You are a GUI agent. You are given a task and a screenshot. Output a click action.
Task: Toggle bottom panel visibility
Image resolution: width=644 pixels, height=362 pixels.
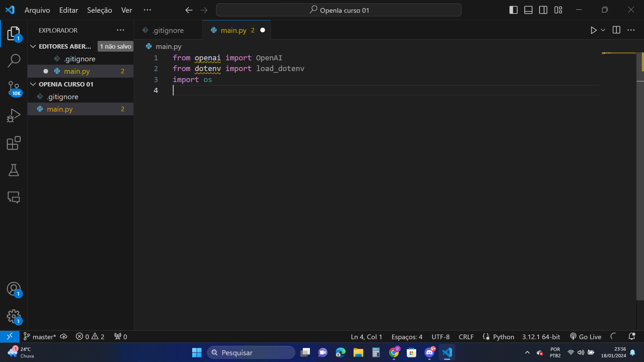pyautogui.click(x=528, y=10)
